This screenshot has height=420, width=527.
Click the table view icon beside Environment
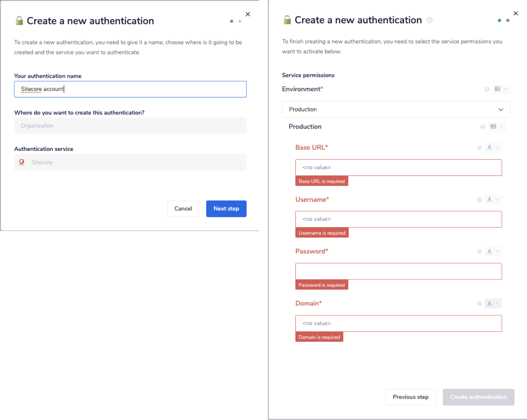coord(498,89)
